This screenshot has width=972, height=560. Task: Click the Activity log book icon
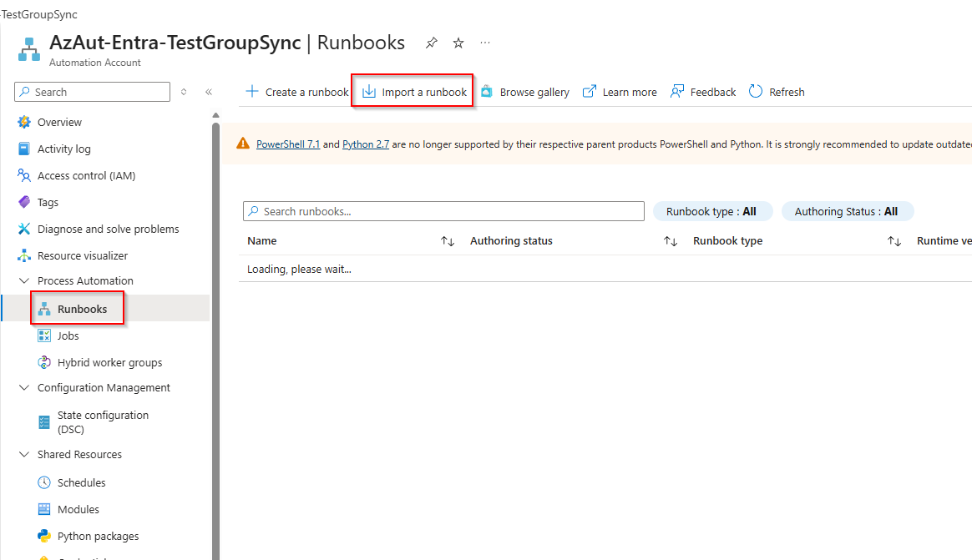(24, 149)
